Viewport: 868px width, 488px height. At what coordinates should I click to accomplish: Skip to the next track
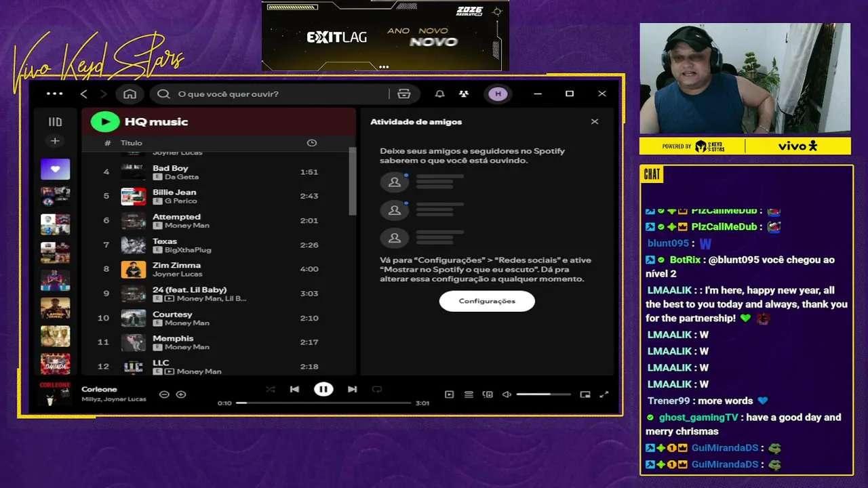[352, 389]
